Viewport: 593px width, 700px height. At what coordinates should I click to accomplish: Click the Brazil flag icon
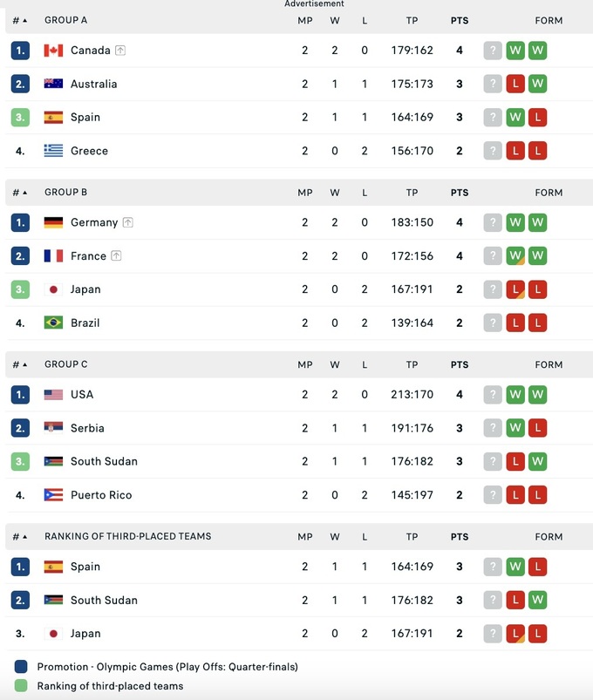click(54, 323)
